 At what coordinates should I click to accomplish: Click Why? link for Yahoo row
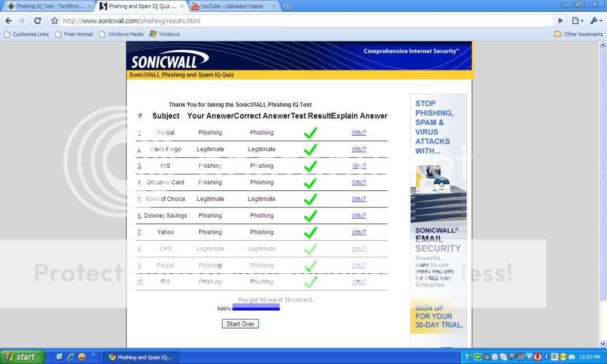pyautogui.click(x=358, y=232)
